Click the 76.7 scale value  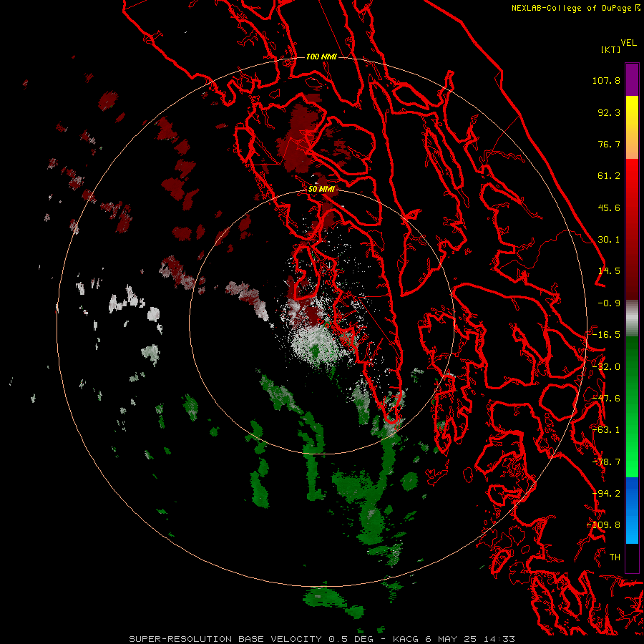click(x=609, y=144)
